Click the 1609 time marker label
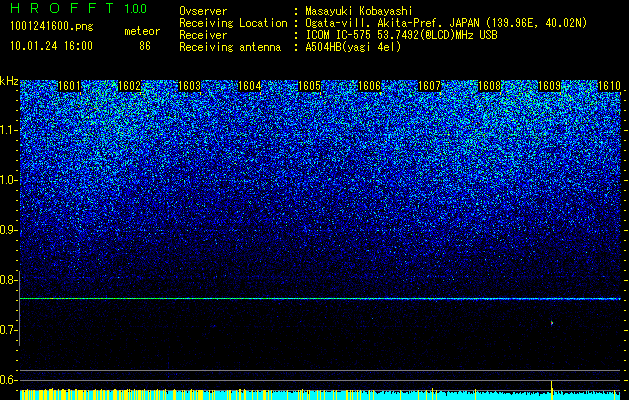Image resolution: width=629 pixels, height=400 pixels. (x=550, y=86)
